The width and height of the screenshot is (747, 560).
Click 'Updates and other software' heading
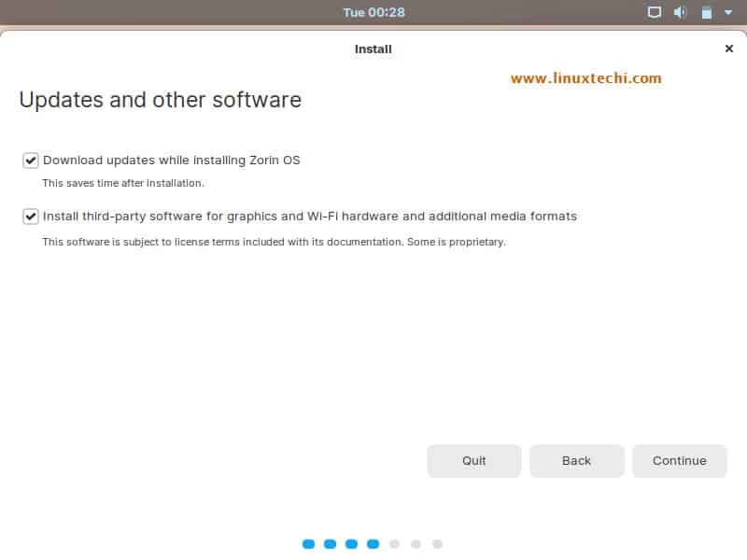pyautogui.click(x=160, y=100)
